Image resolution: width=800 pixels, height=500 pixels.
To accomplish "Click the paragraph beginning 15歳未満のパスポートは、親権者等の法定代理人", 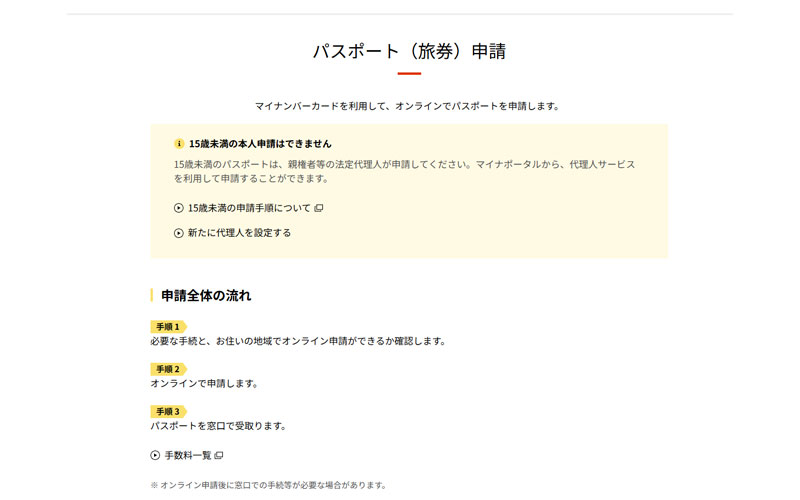I will coord(405,171).
